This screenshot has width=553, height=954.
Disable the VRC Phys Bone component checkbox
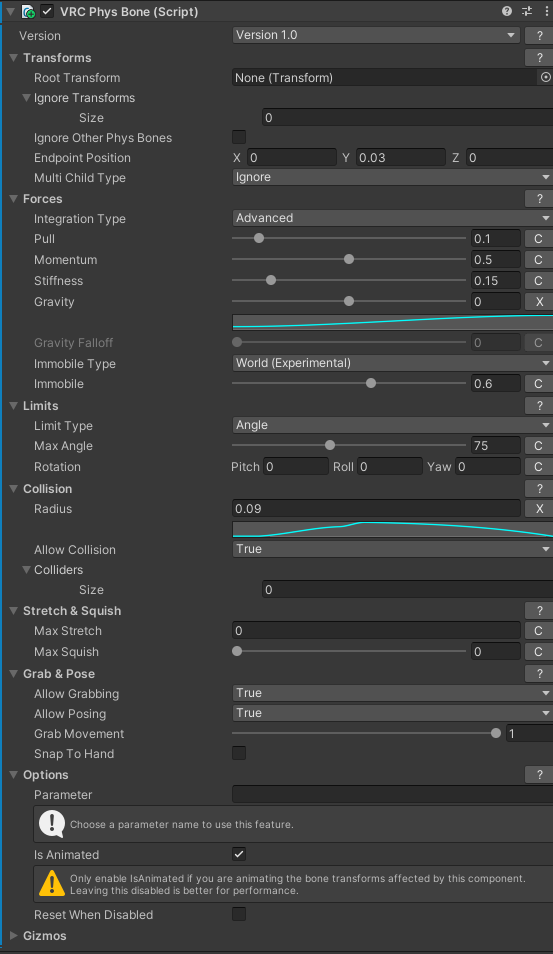pyautogui.click(x=47, y=11)
